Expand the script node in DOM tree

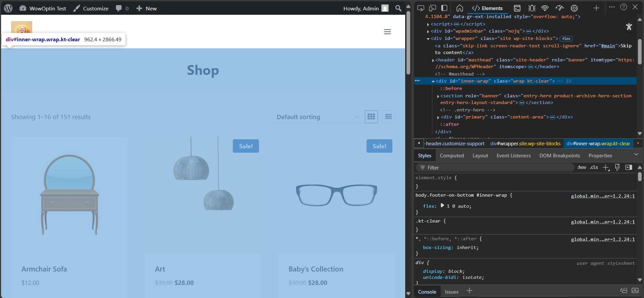(x=428, y=24)
